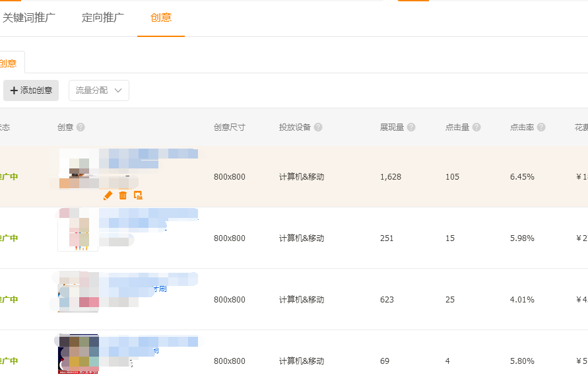Click the 创意 sub-tab above the toolbar
Image resolution: width=588 pixels, height=389 pixels.
coord(9,63)
